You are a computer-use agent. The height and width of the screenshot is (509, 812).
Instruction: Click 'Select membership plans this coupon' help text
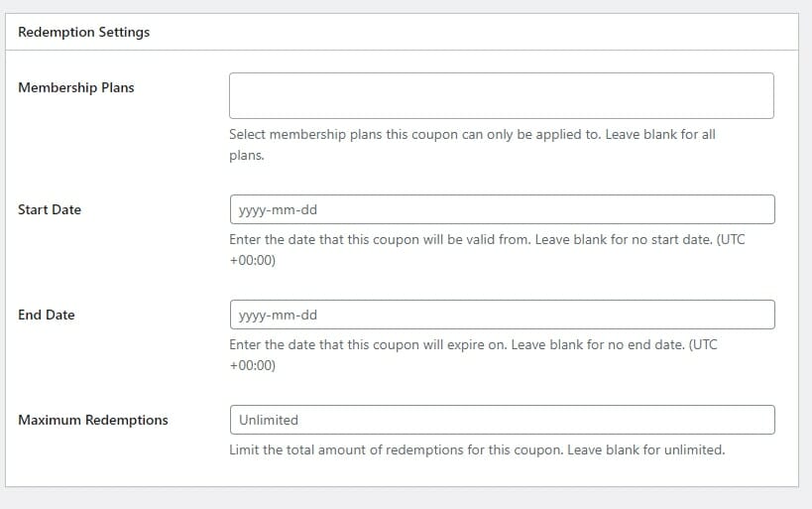(344, 135)
